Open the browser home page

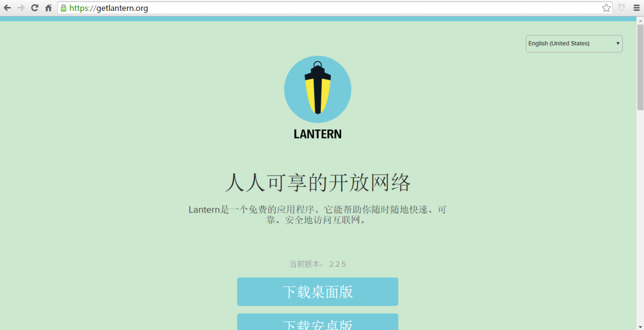click(48, 8)
